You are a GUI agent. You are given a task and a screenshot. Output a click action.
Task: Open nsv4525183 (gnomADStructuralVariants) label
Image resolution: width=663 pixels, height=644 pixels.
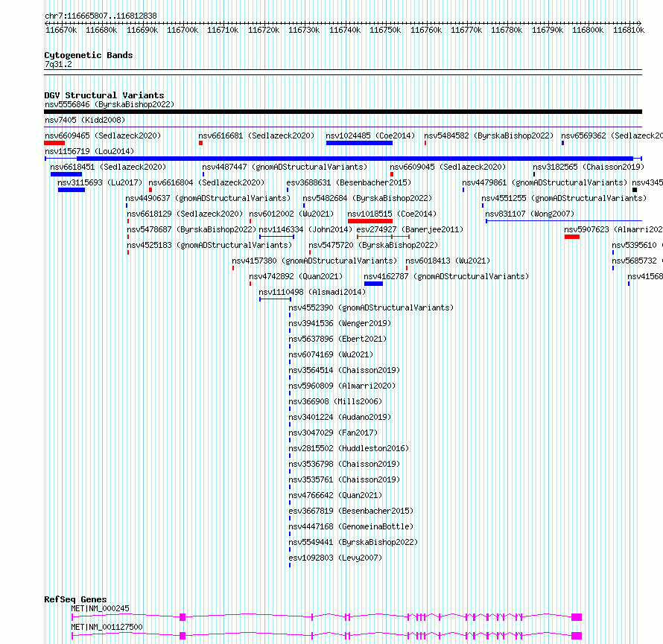point(209,245)
